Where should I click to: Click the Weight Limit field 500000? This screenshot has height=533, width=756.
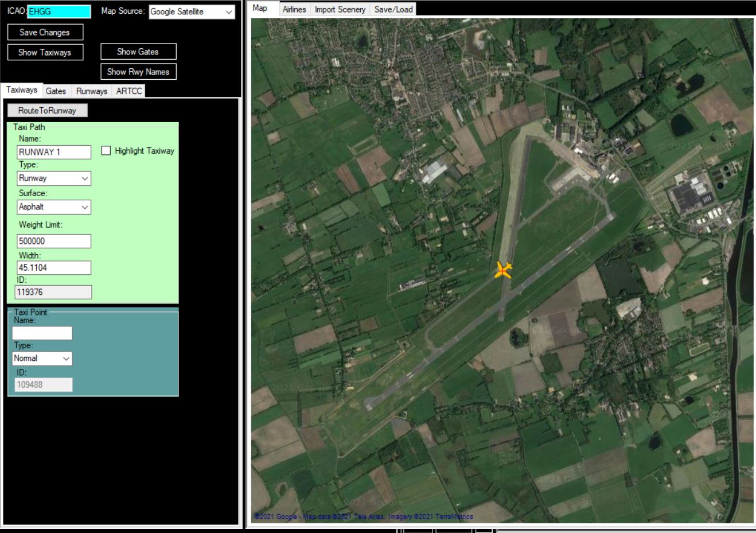pyautogui.click(x=54, y=241)
